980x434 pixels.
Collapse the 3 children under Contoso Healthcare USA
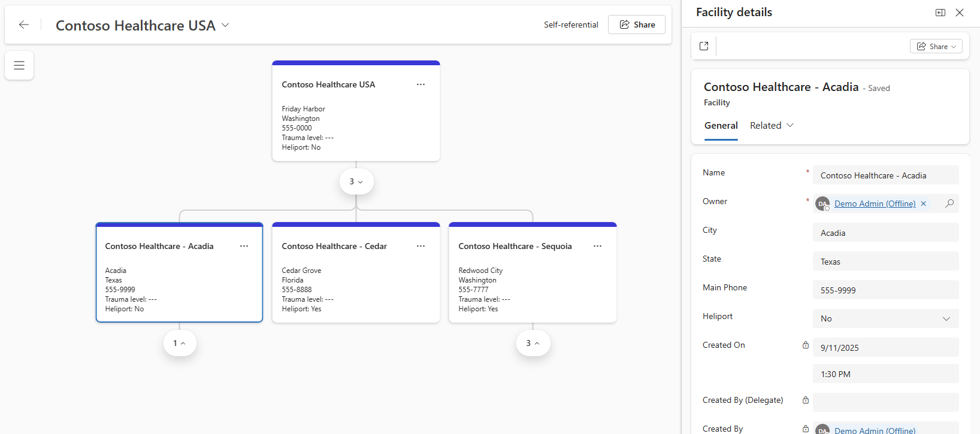(x=356, y=181)
